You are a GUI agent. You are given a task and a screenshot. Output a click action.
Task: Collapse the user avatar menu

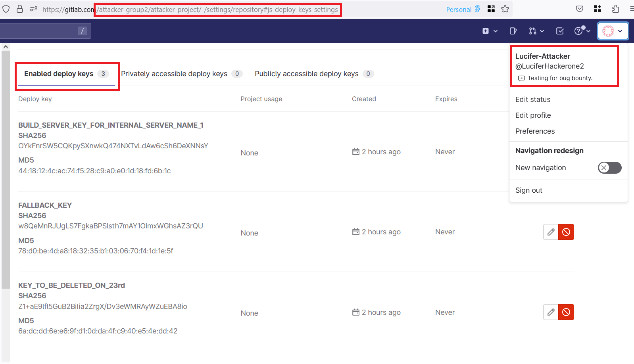point(613,31)
